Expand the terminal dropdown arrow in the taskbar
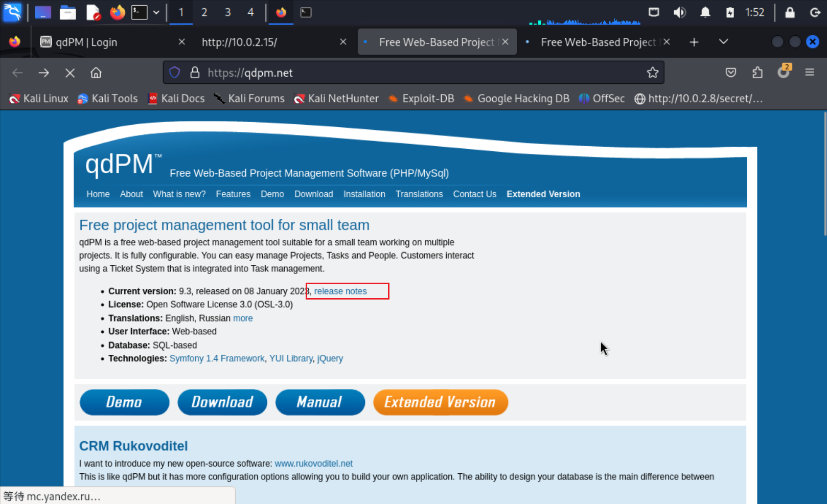The height and width of the screenshot is (504, 827). [156, 12]
